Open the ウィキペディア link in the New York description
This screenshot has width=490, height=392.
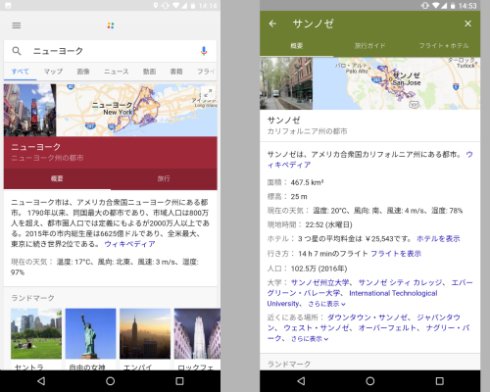(x=130, y=244)
